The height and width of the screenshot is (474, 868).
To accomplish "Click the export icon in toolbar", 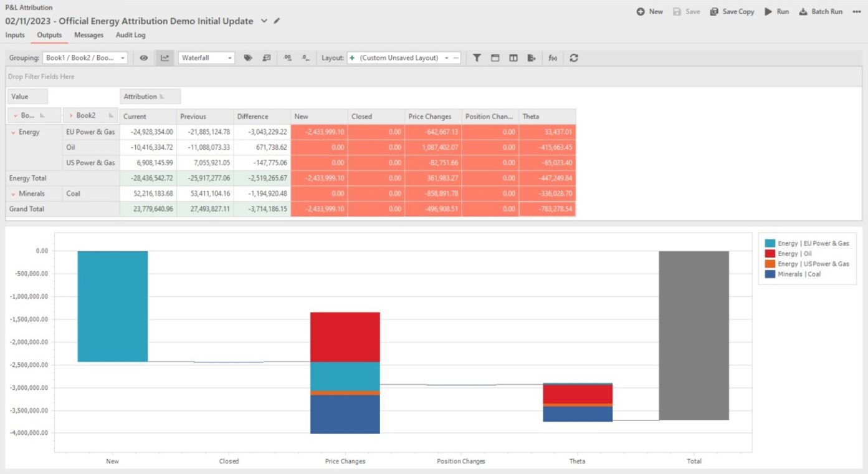I will tap(532, 58).
